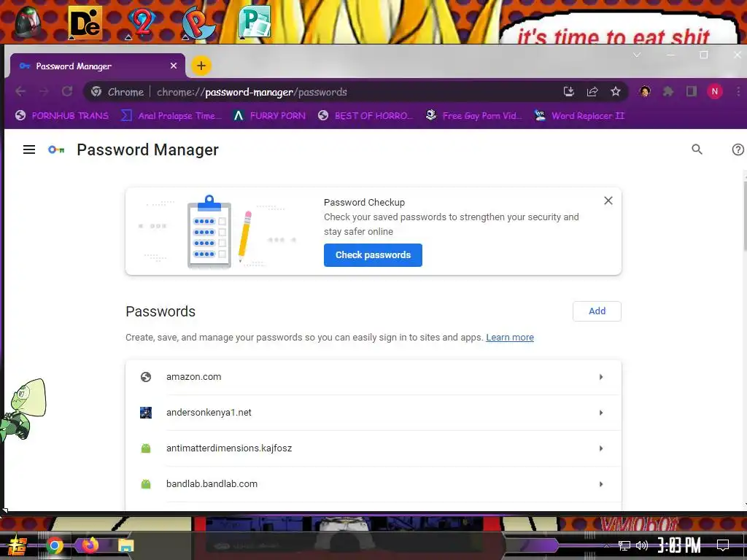Open the profile avatar N
This screenshot has width=747, height=560.
click(x=715, y=91)
